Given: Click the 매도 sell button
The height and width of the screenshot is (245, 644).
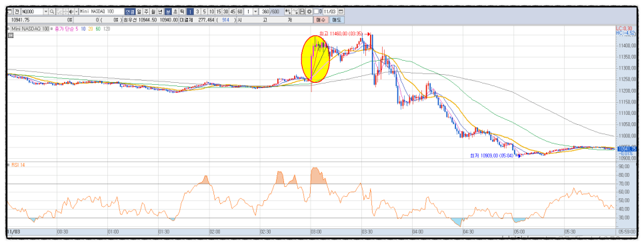Looking at the screenshot, I should [x=337, y=20].
